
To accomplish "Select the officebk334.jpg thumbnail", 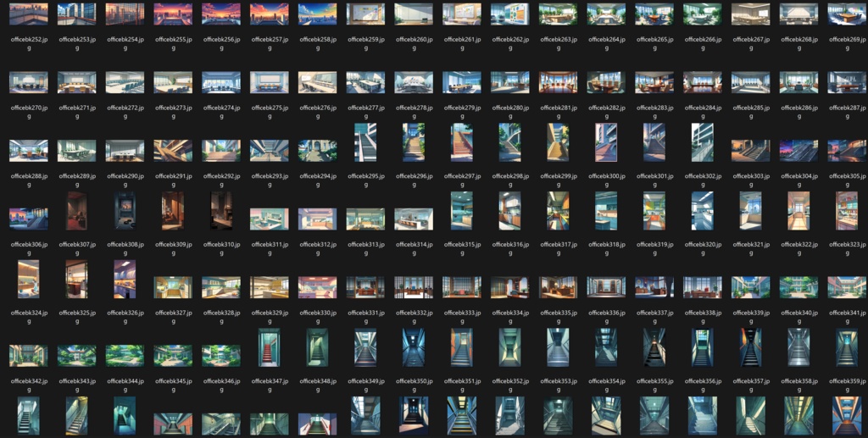I will [510, 287].
